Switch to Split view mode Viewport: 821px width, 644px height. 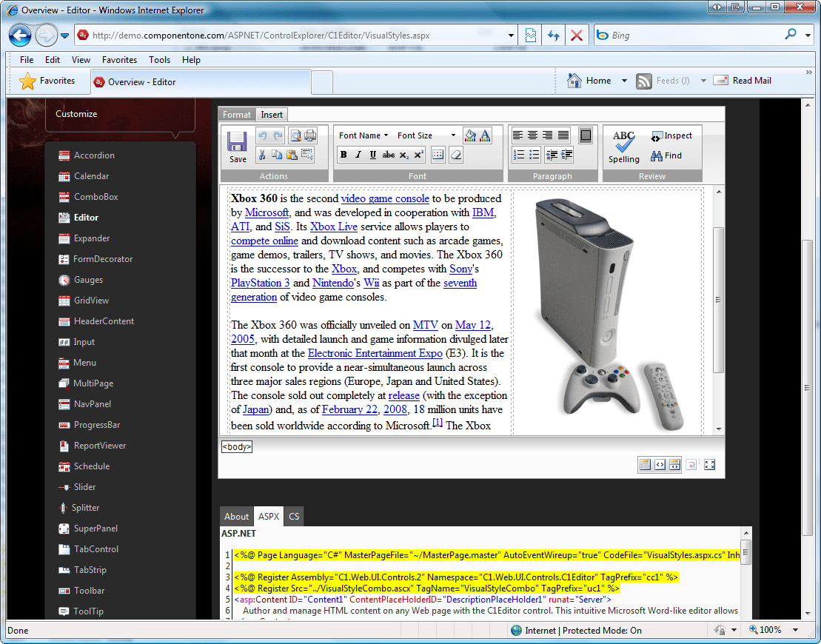tap(674, 464)
